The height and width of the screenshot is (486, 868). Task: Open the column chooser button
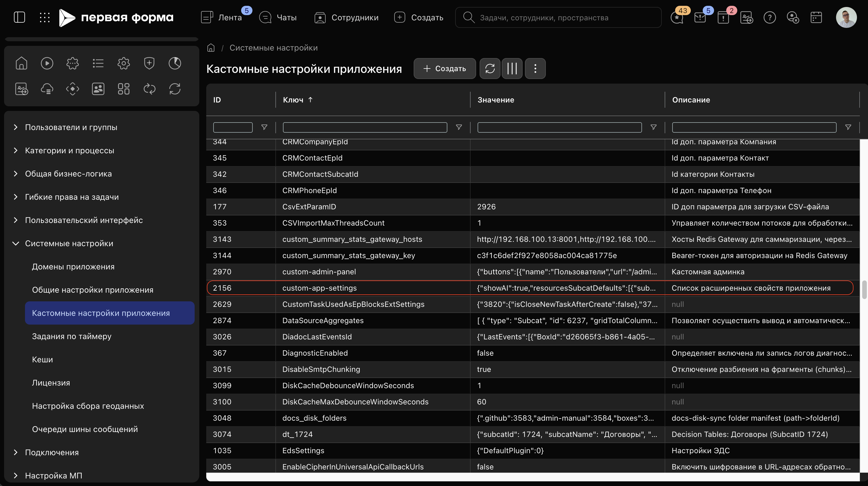(x=512, y=68)
